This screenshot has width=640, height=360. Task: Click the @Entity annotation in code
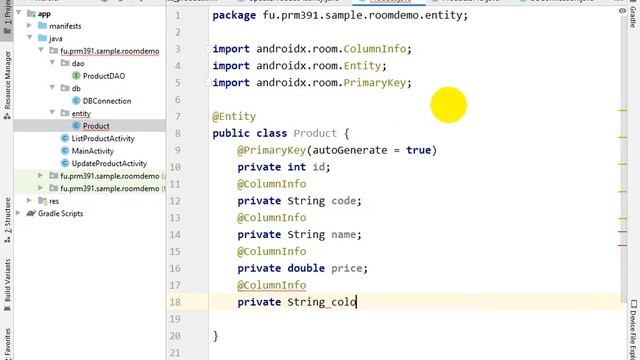click(234, 117)
